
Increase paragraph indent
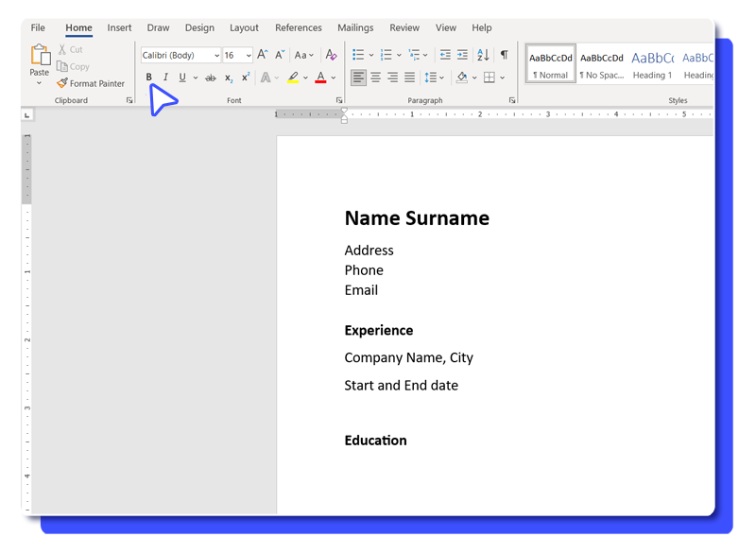coord(462,55)
